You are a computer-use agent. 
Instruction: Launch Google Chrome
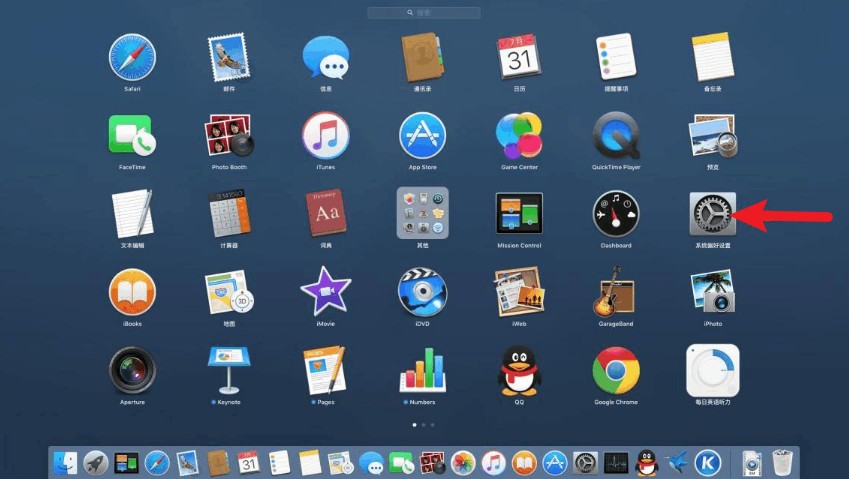tap(616, 370)
